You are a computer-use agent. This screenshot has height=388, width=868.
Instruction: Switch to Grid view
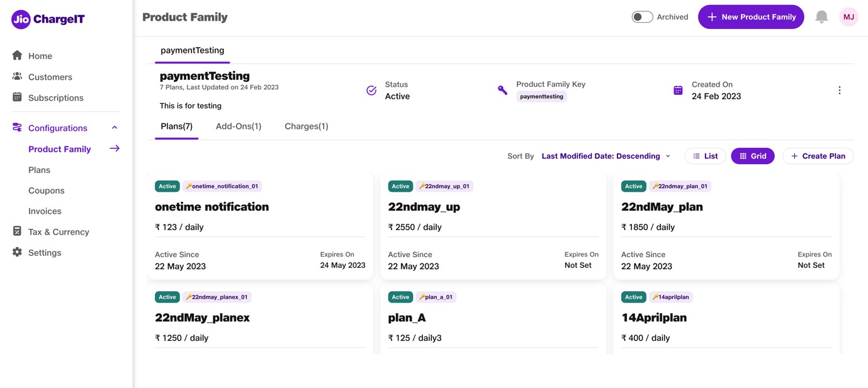coord(753,156)
